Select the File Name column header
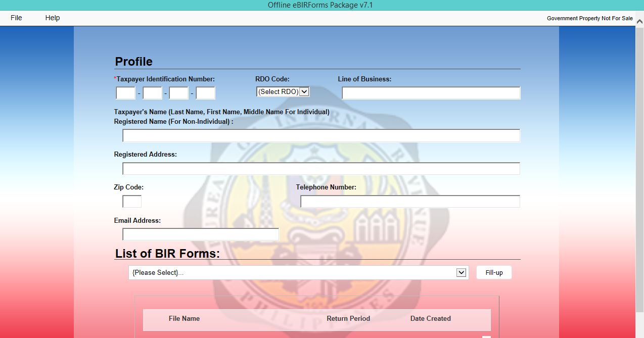The width and height of the screenshot is (644, 338). pos(184,319)
